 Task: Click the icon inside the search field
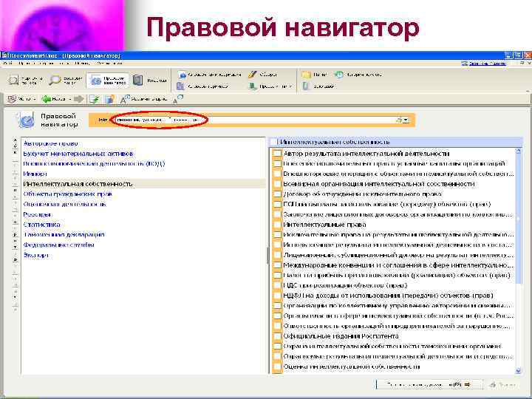click(399, 120)
